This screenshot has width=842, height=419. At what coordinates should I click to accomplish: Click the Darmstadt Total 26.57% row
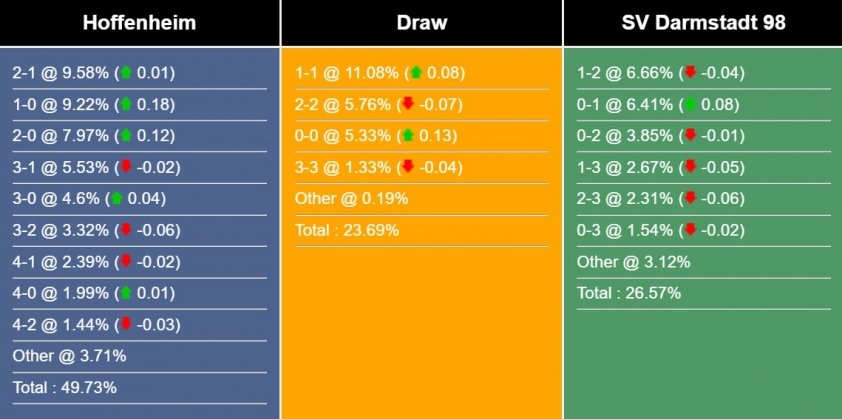629,293
